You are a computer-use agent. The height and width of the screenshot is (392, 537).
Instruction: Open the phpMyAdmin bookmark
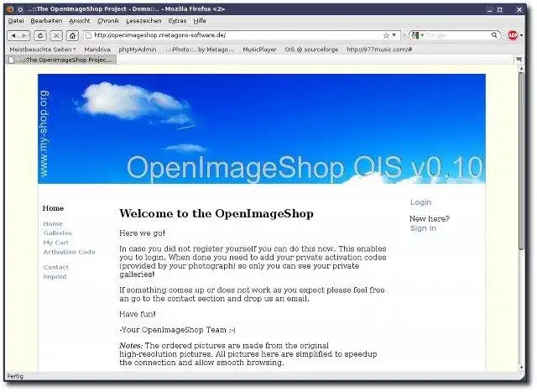pyautogui.click(x=138, y=50)
